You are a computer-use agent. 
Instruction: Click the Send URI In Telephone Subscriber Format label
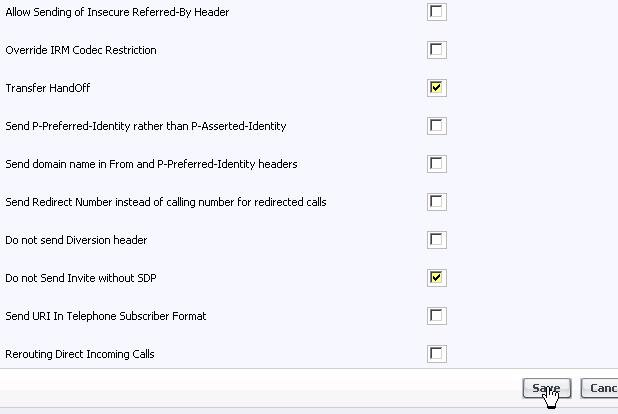pyautogui.click(x=105, y=316)
